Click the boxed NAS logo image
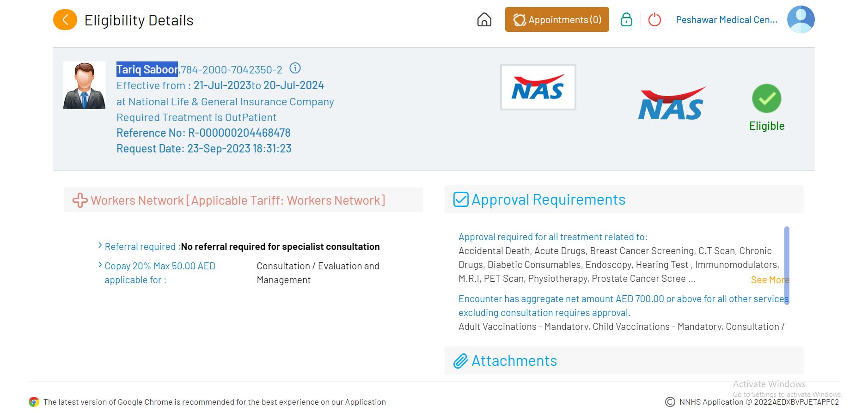Image resolution: width=868 pixels, height=413 pixels. (x=538, y=87)
